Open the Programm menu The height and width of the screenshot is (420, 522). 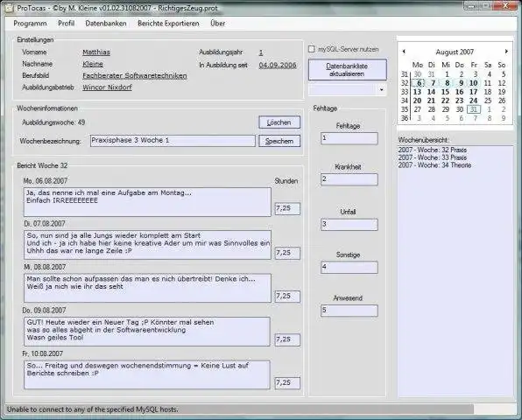[30, 24]
